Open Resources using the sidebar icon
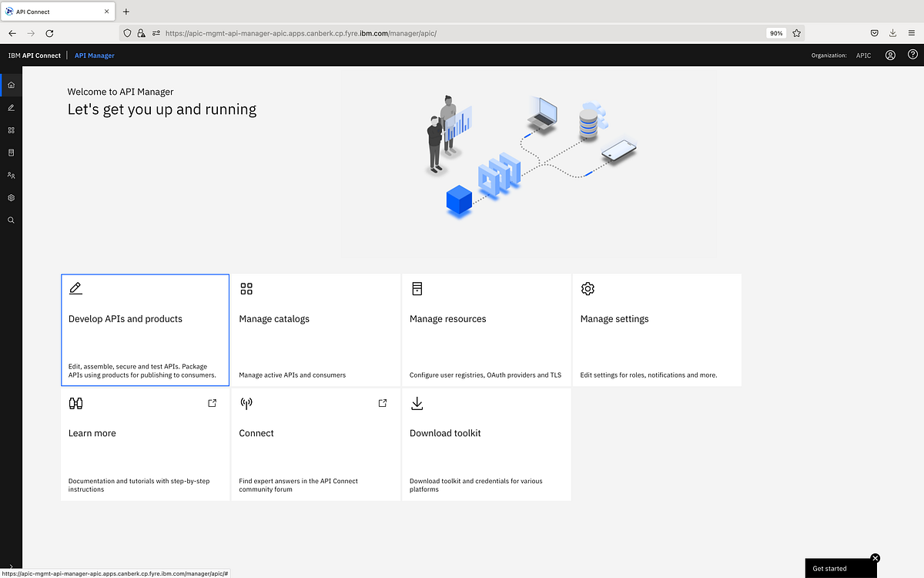This screenshot has width=924, height=578. [x=10, y=153]
